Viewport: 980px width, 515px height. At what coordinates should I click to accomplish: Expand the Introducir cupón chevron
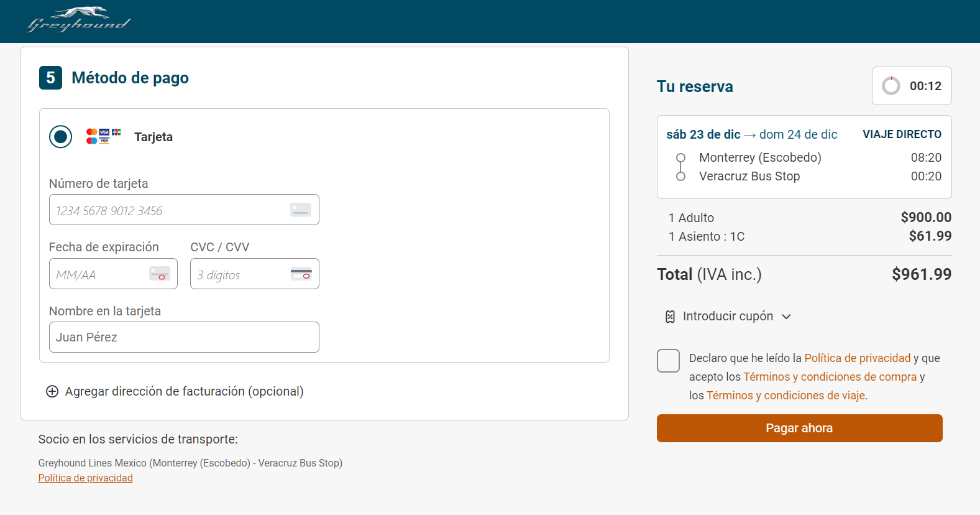click(786, 317)
